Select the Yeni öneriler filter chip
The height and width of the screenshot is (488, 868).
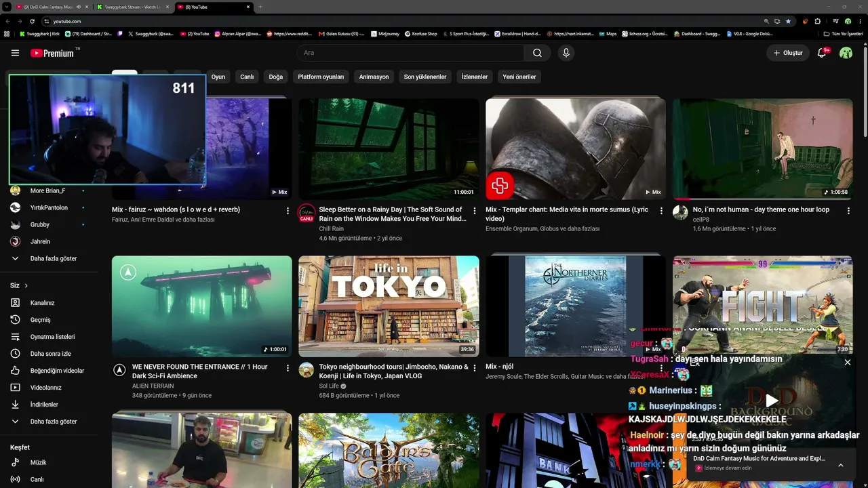click(x=519, y=77)
